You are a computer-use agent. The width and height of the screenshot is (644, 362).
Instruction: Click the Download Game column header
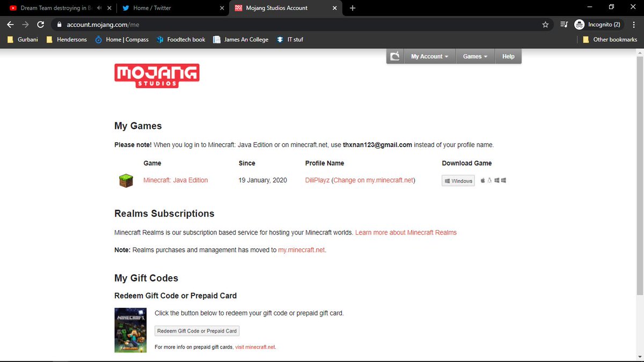point(466,163)
